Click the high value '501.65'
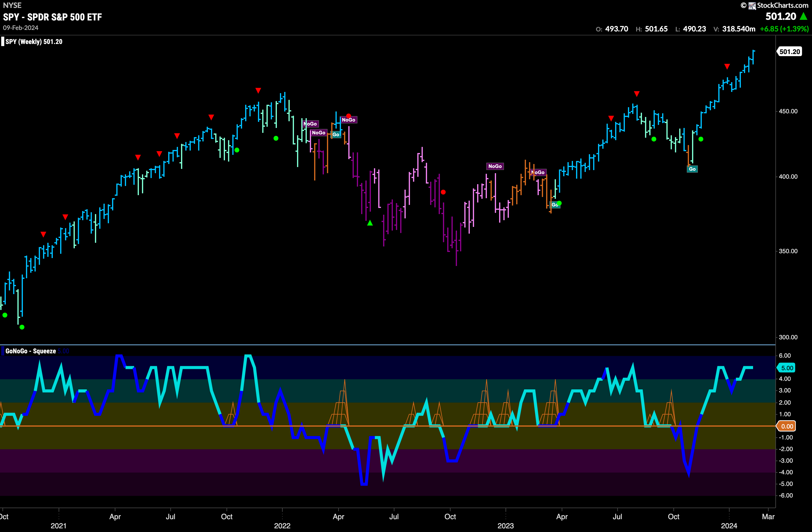 pyautogui.click(x=656, y=29)
